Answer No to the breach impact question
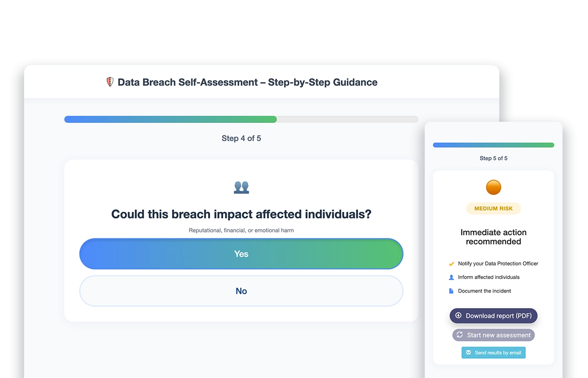The width and height of the screenshot is (588, 378). [241, 291]
